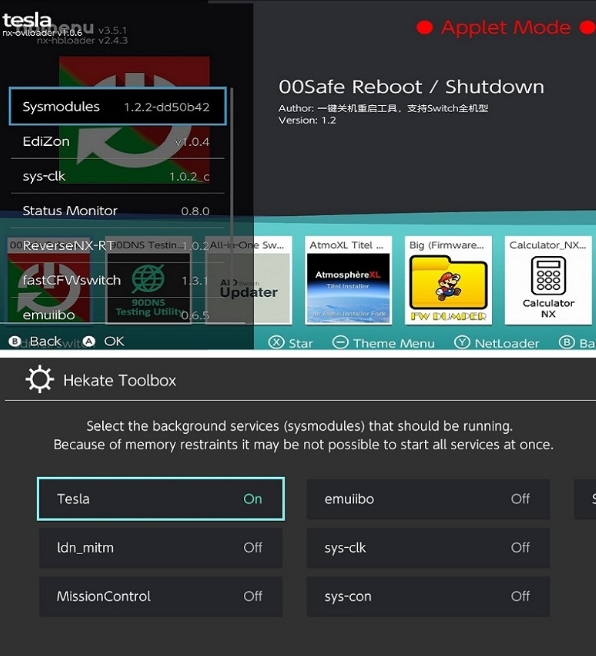Open Status Monitor overlay entry
Viewport: 596px width, 656px height.
118,210
